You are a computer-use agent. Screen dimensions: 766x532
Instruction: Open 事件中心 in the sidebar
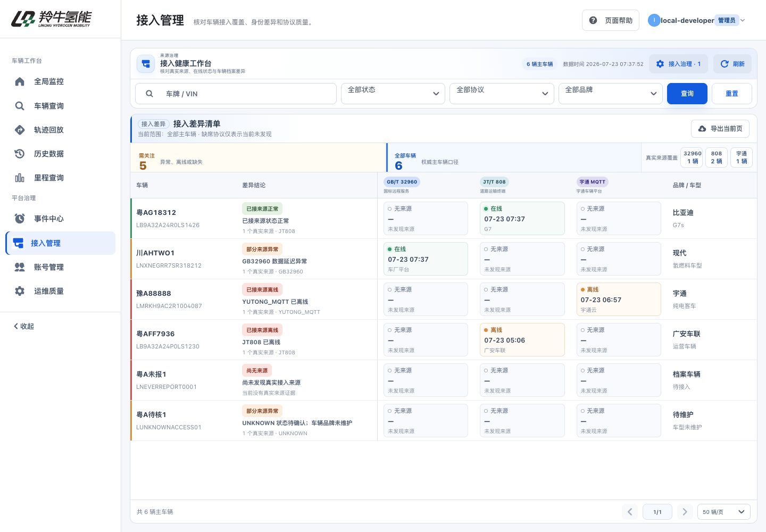tap(60, 219)
